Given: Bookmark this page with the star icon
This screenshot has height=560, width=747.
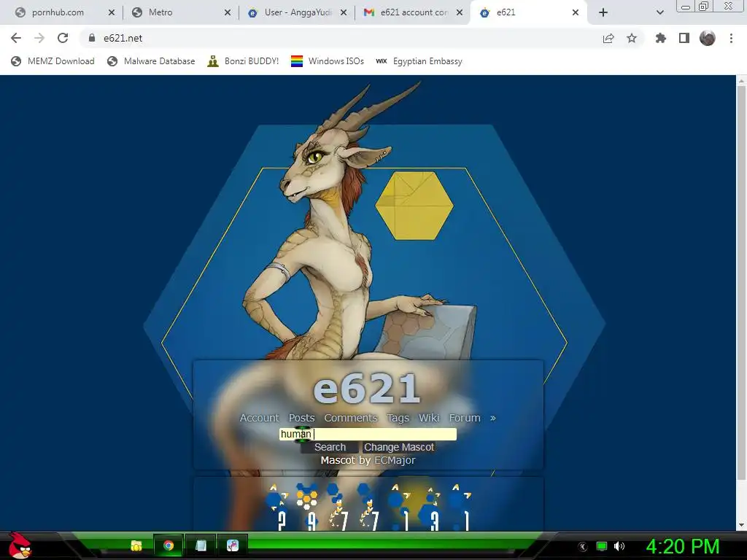Looking at the screenshot, I should 632,38.
